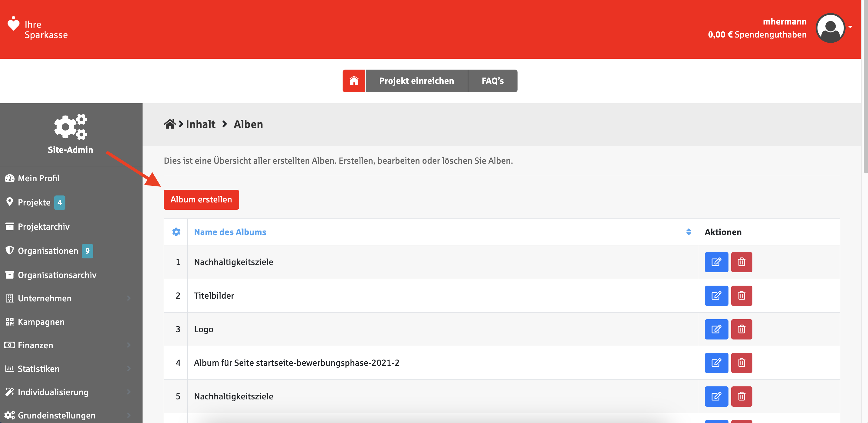Click the Sparkasse heart logo
The width and height of the screenshot is (868, 423).
tap(14, 24)
